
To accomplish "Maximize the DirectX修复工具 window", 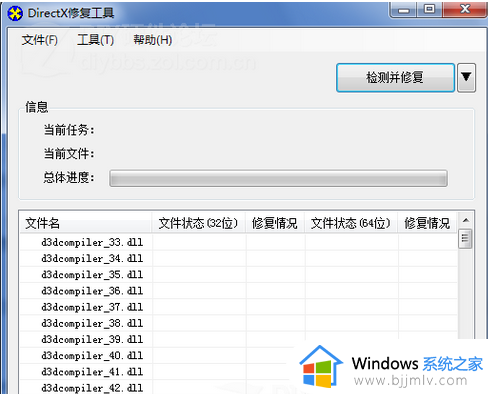I will pos(429,10).
